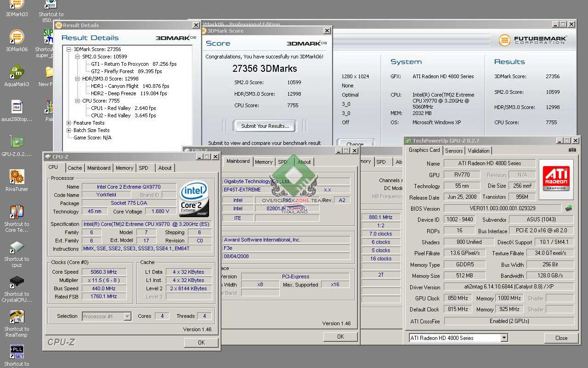Click Submit Your Results button
Image resolution: width=588 pixels, height=368 pixels.
[x=265, y=126]
